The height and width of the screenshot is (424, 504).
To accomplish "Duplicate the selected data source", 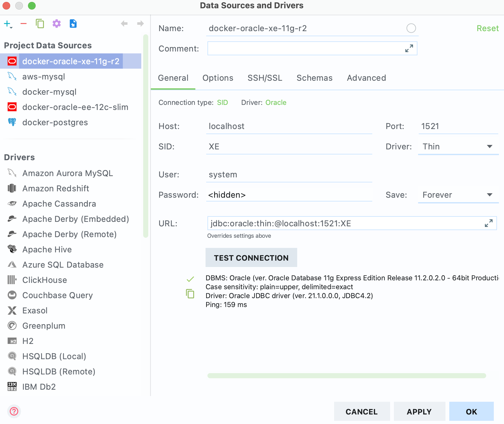I will [x=40, y=24].
